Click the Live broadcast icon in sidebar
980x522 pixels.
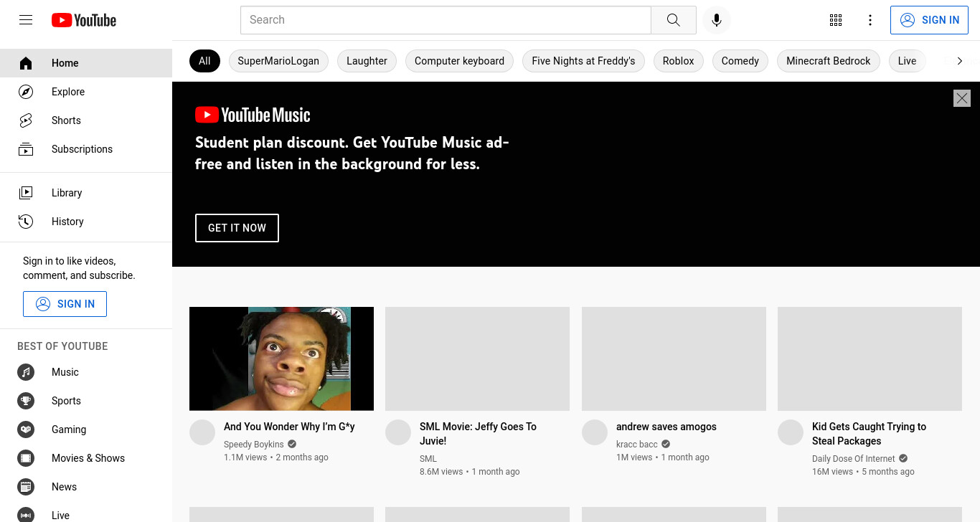coord(26,515)
